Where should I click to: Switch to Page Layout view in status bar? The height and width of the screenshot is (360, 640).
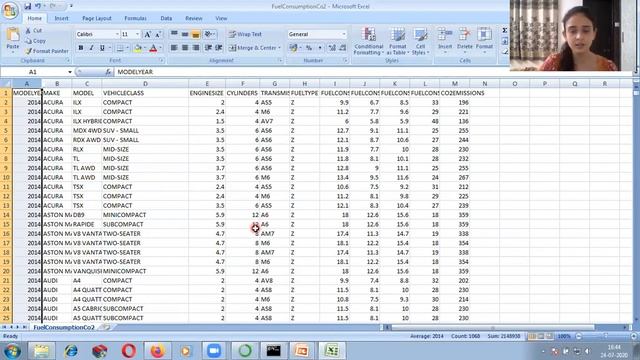(541, 336)
